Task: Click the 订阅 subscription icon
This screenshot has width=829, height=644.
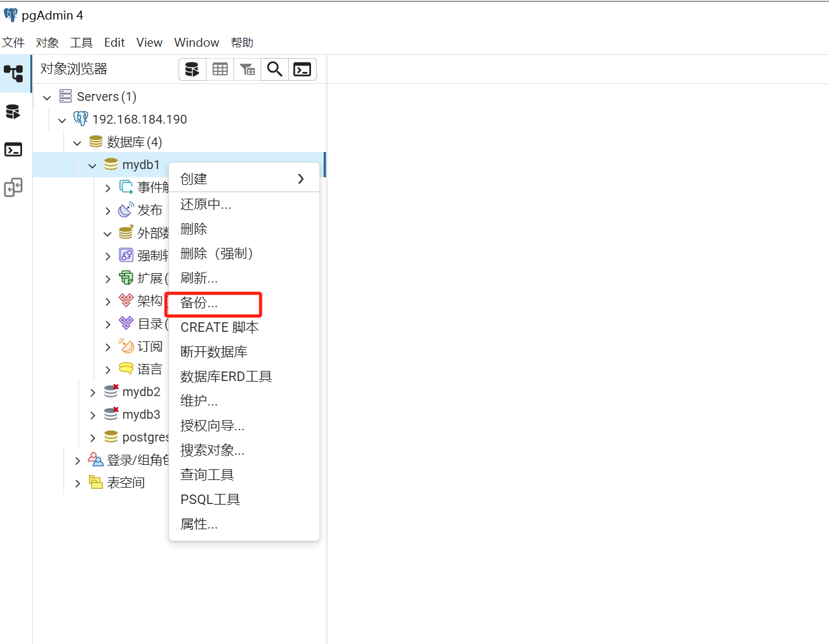Action: (126, 346)
